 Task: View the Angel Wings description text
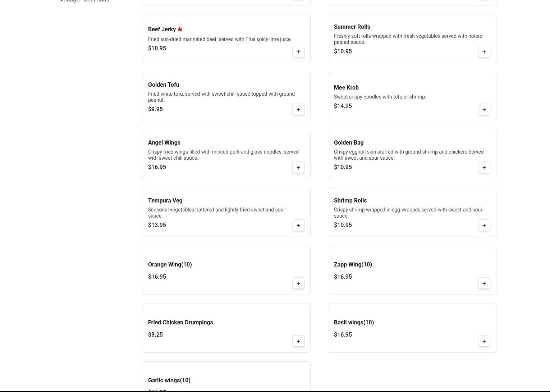[x=223, y=155]
